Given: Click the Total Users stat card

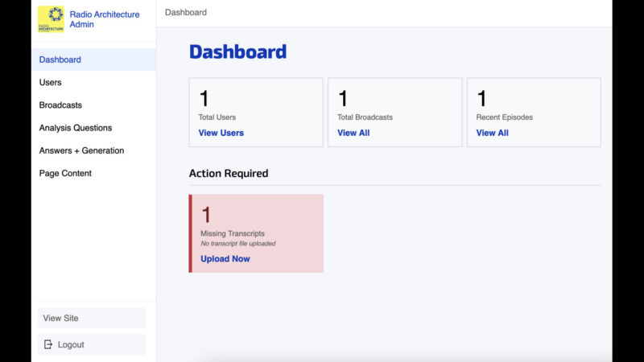Looking at the screenshot, I should point(256,105).
